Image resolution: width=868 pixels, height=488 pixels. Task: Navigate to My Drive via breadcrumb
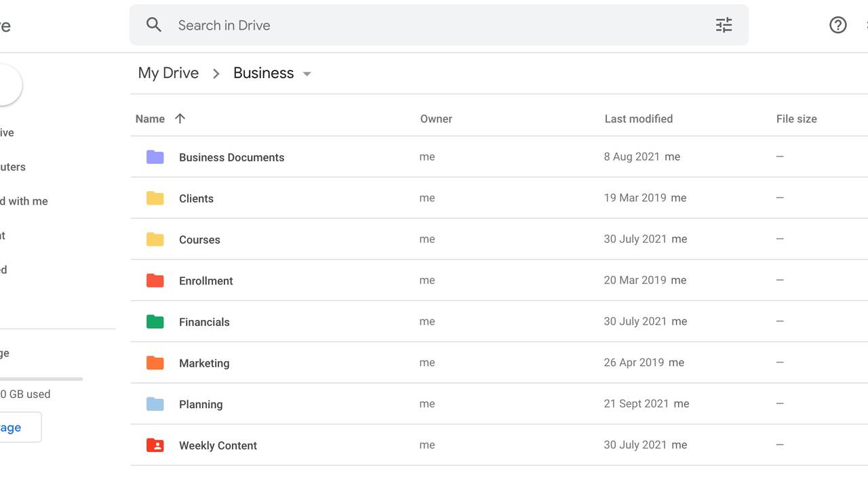(167, 73)
